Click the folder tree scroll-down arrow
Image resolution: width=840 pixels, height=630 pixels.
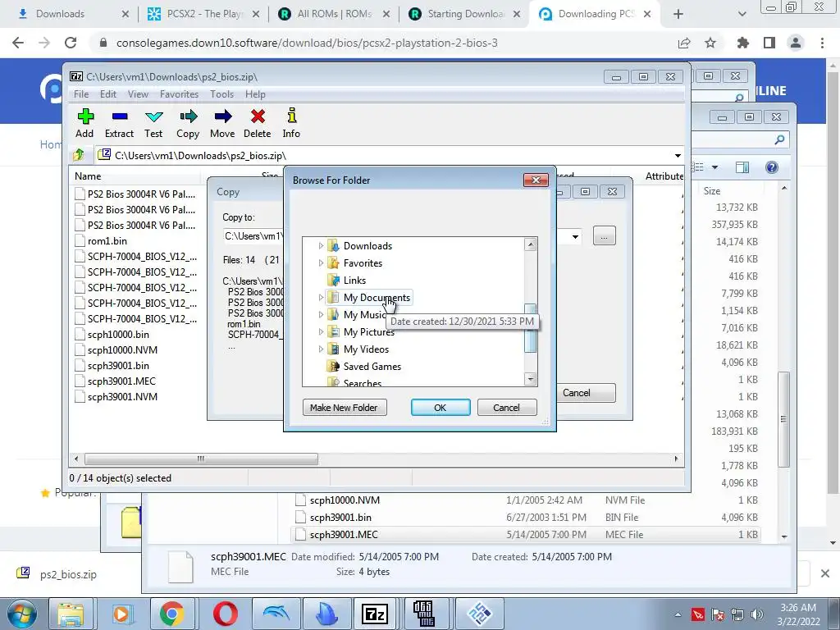tap(531, 379)
